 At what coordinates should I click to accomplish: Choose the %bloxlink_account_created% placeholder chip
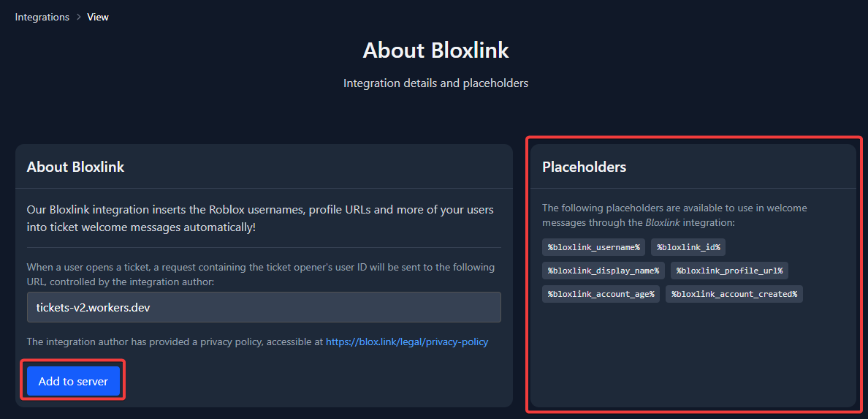point(734,294)
